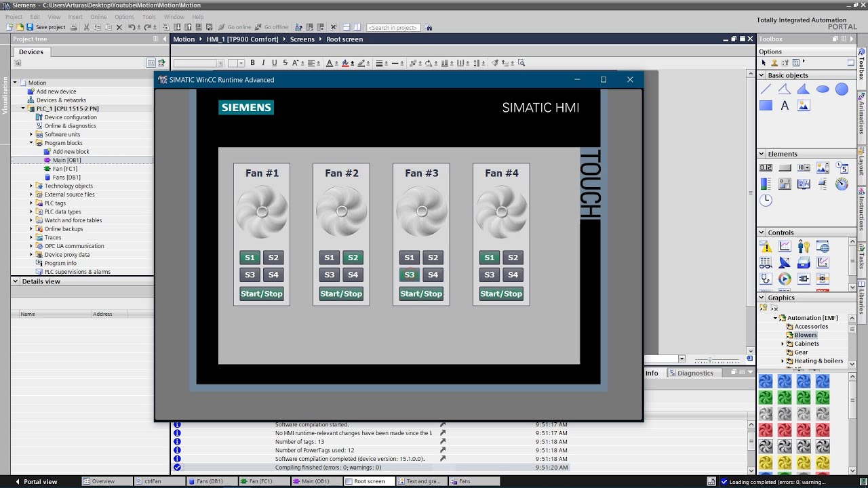Click the Portal view button
868x488 pixels.
click(37, 481)
